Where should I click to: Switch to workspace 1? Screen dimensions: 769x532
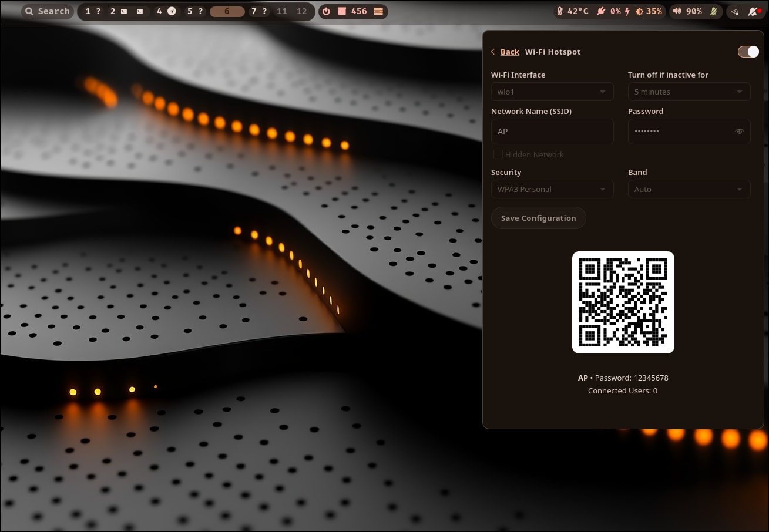92,11
